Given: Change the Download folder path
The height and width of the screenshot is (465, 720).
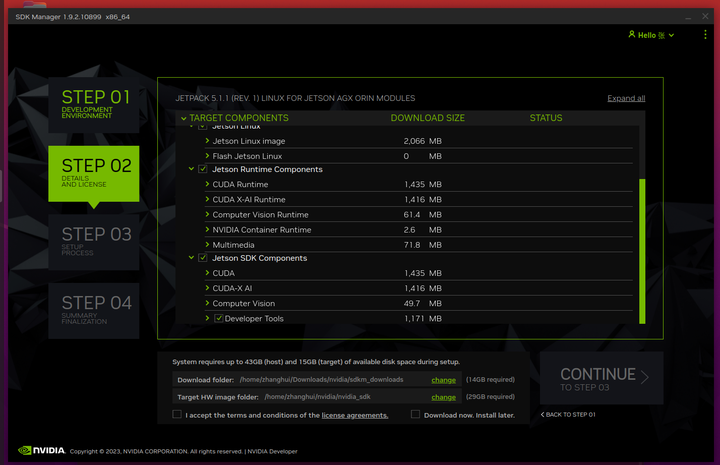Looking at the screenshot, I should 443,380.
